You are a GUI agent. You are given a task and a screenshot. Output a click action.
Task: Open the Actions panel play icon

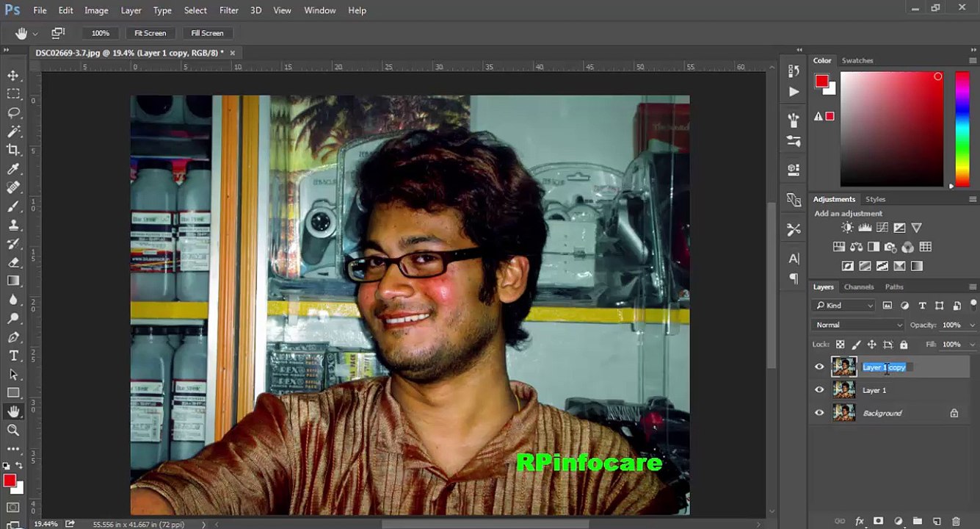[x=794, y=92]
